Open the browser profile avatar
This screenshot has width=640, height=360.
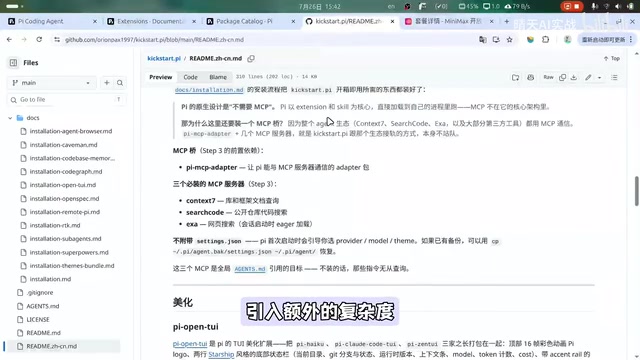567,40
